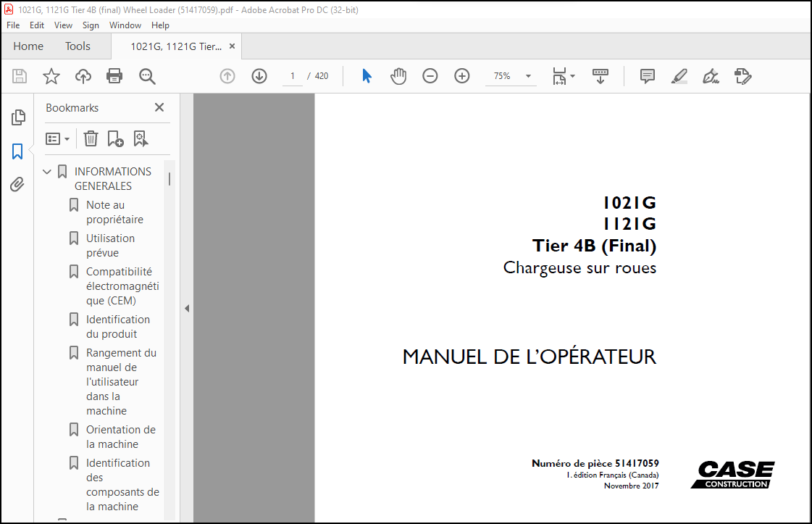Image resolution: width=812 pixels, height=524 pixels.
Task: Open Identification du produit bookmark
Action: tap(117, 327)
